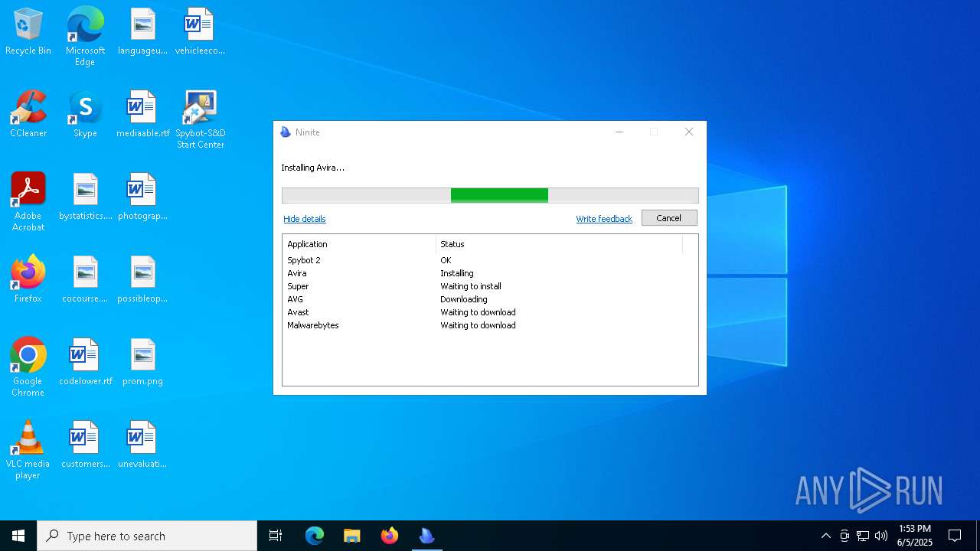Minimize the Ninite window
The height and width of the screenshot is (551, 980).
point(619,132)
